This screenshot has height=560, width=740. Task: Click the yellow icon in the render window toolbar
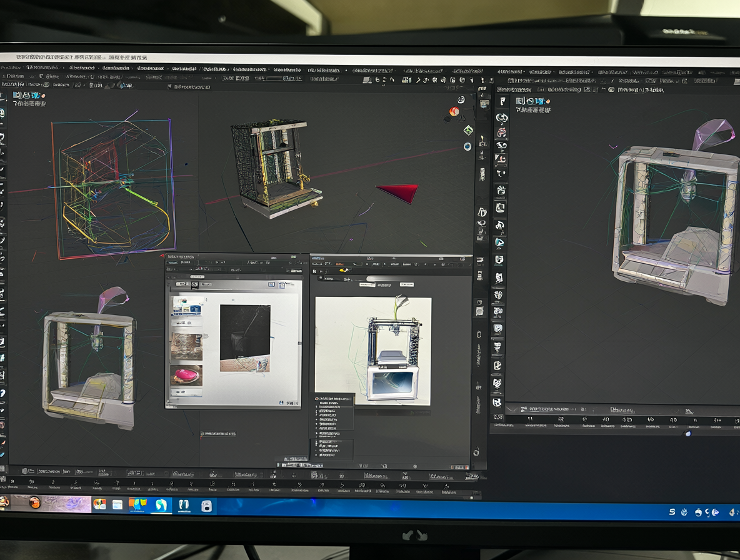(x=345, y=271)
